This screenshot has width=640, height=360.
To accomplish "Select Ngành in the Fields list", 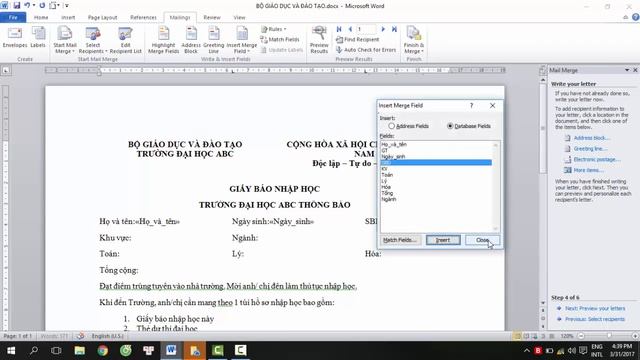I will tap(436, 200).
